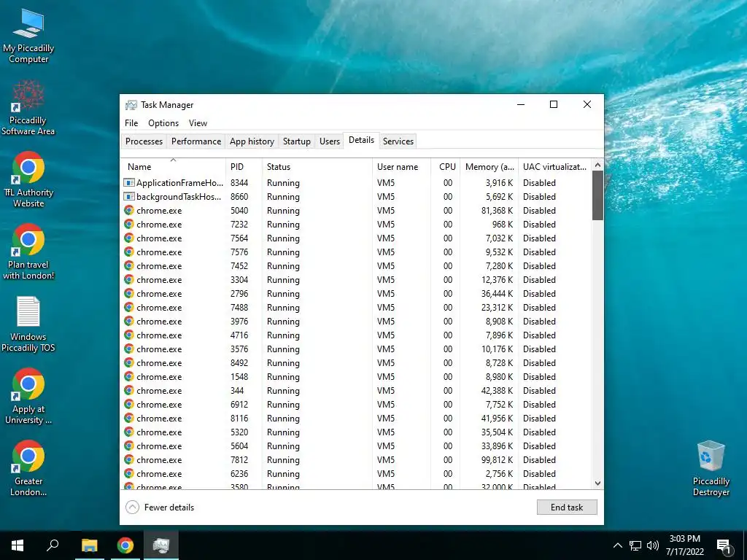Sort by the User name column header
This screenshot has height=560, width=747.
pos(402,167)
